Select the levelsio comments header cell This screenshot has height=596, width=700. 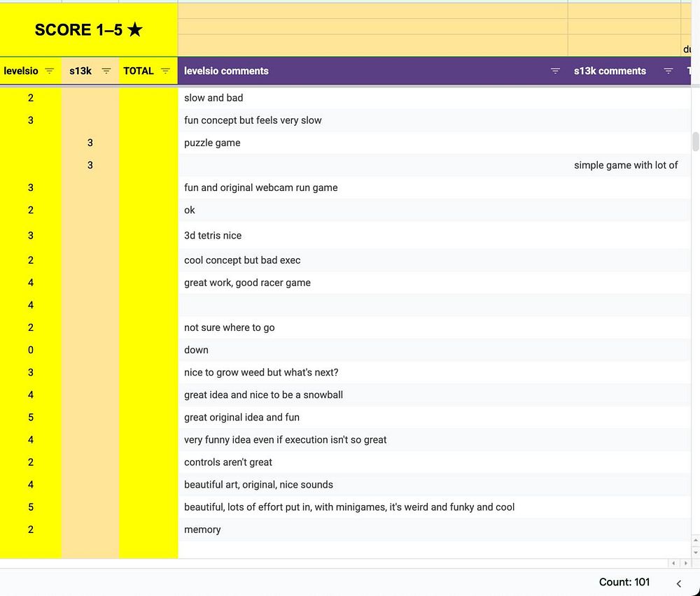373,71
